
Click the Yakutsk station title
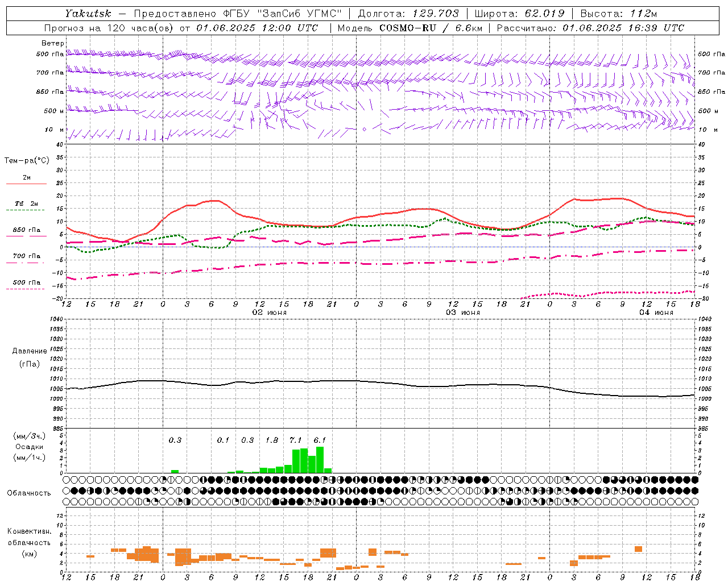[x=88, y=14]
